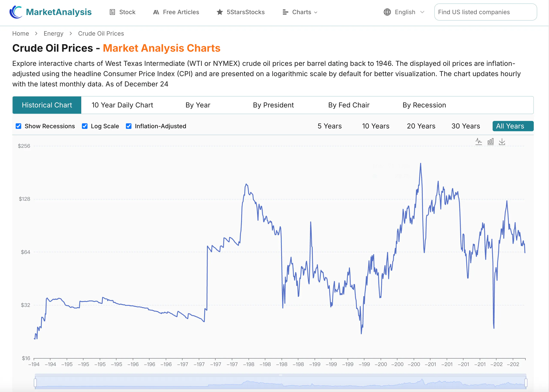This screenshot has height=392, width=549.
Task: Click the MarketAnalysis logo icon
Action: 16,12
